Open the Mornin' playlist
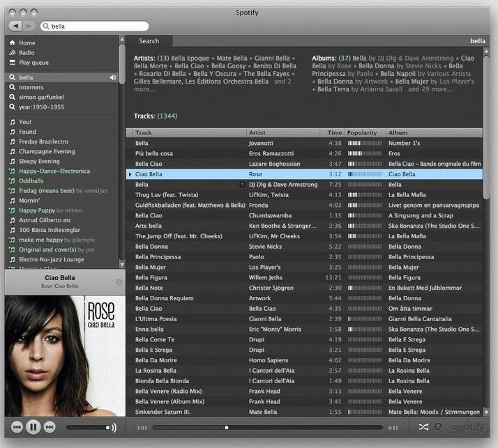This screenshot has height=448, width=498. 29,201
